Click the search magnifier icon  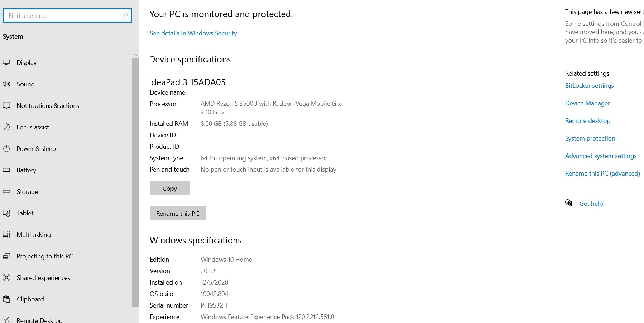coord(125,15)
